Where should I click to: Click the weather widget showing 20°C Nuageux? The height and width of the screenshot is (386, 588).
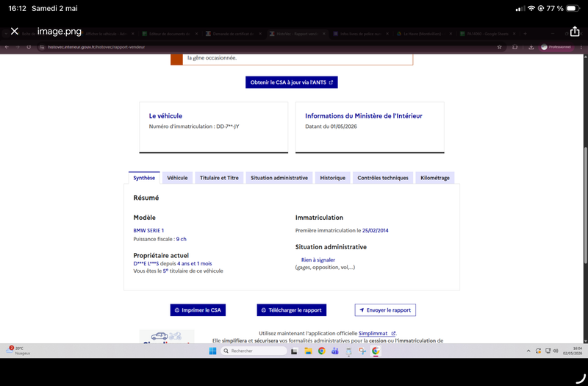click(x=18, y=351)
